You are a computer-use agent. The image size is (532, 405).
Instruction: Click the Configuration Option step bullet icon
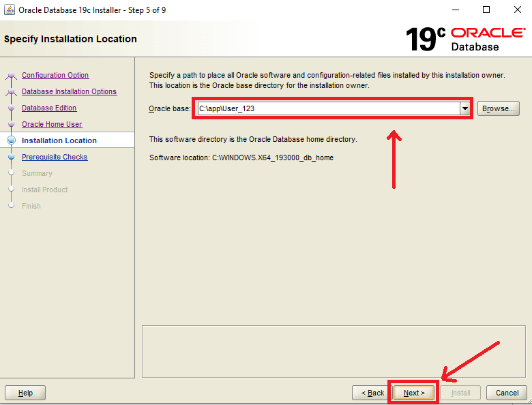click(x=11, y=76)
